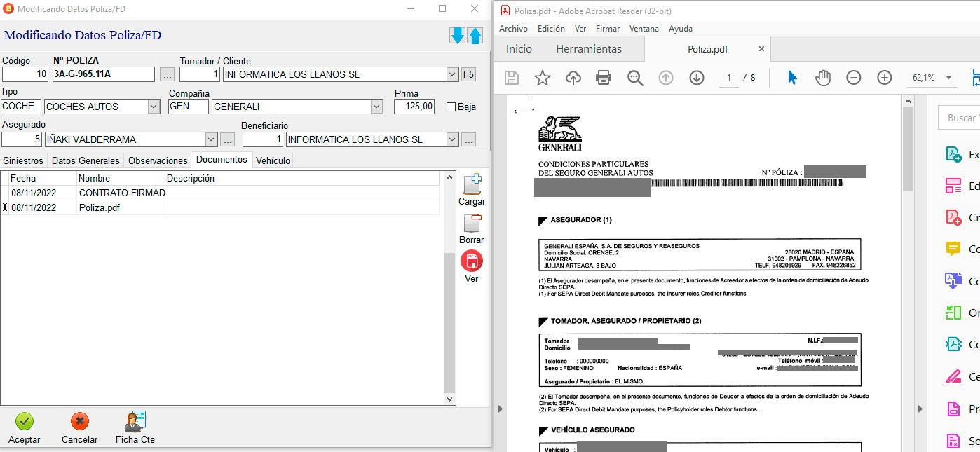Switch to Acrobat Herramientas tab
The image size is (980, 452).
click(x=589, y=49)
